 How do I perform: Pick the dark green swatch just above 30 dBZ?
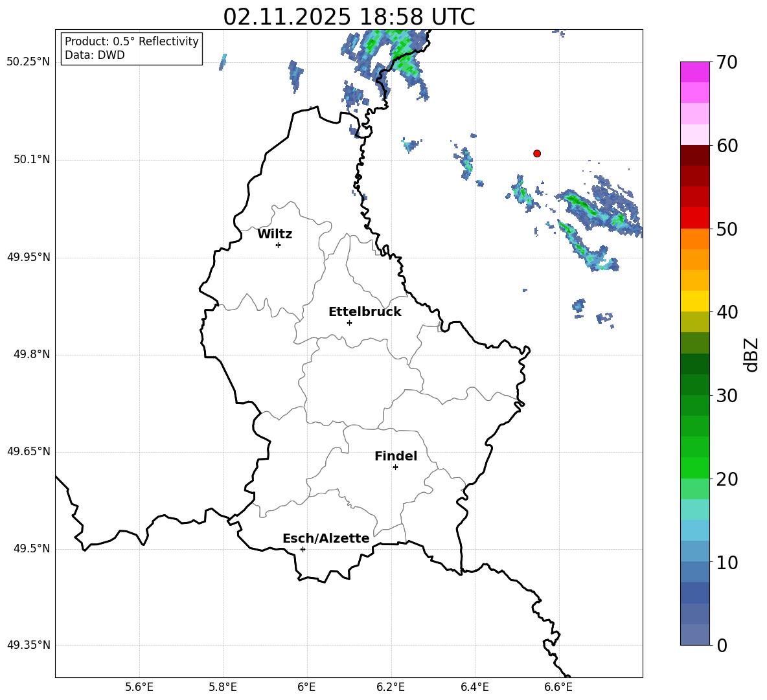coord(695,385)
